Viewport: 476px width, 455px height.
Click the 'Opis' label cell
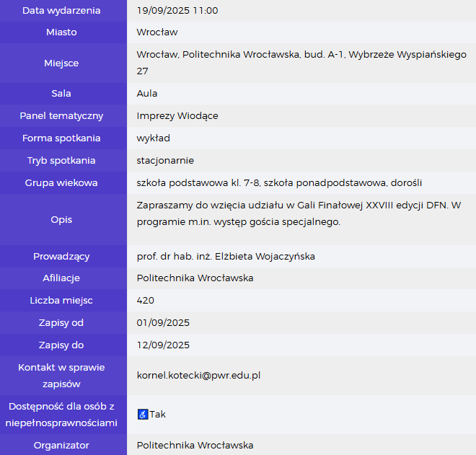coord(63,220)
